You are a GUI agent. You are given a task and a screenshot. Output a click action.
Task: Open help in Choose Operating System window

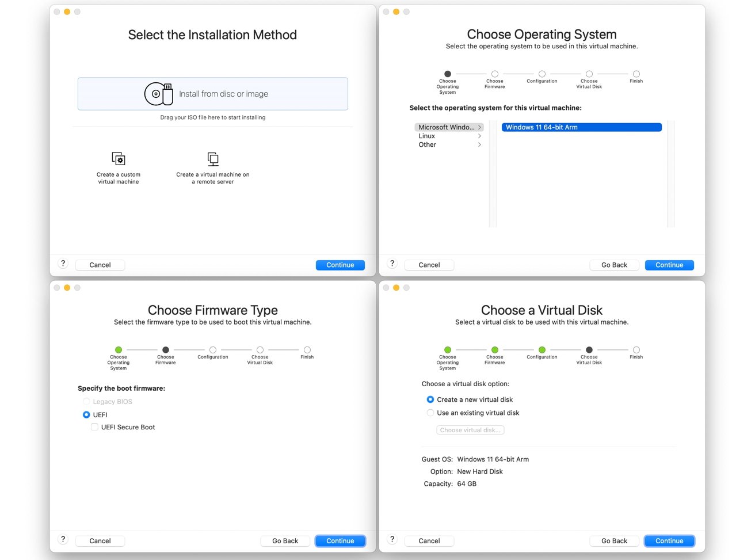(x=392, y=264)
